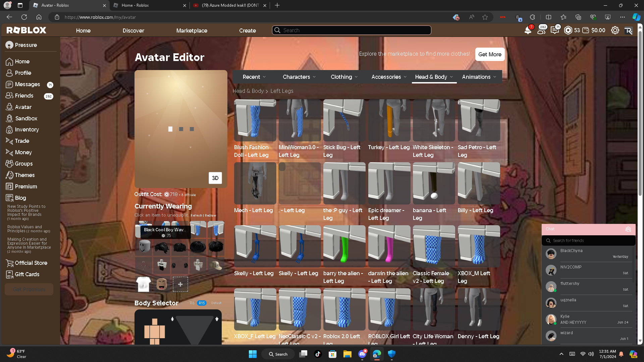
Task: Add page to favorites with star icon
Action: [x=485, y=17]
